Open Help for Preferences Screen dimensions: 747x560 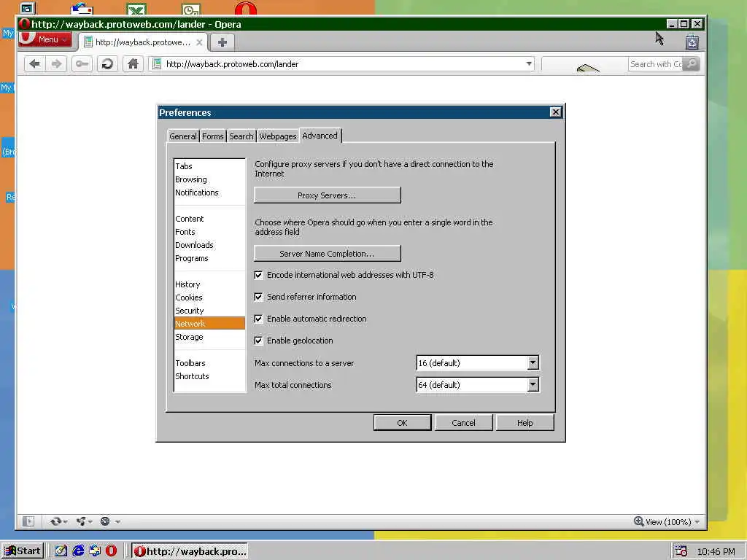pos(525,422)
